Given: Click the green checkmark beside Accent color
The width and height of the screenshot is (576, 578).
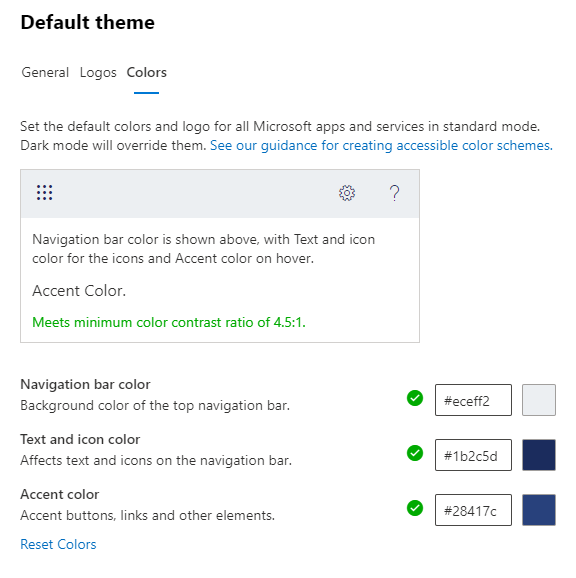Looking at the screenshot, I should (415, 508).
